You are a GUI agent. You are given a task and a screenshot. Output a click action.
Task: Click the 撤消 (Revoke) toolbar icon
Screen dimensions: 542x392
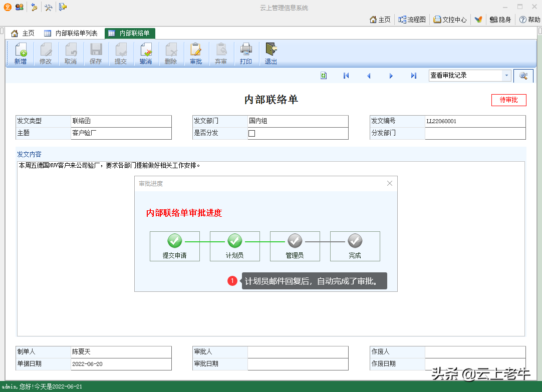click(146, 53)
